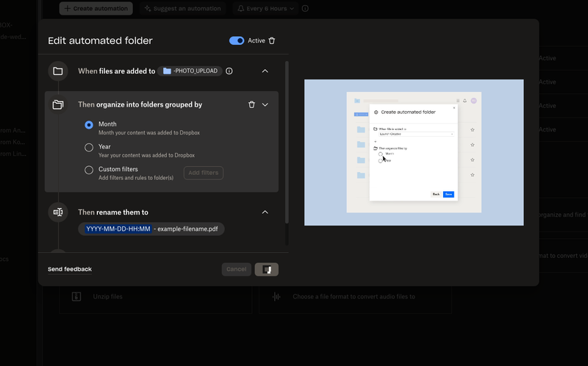The image size is (588, 366).
Task: Delete the organize into folders step
Action: click(x=251, y=105)
